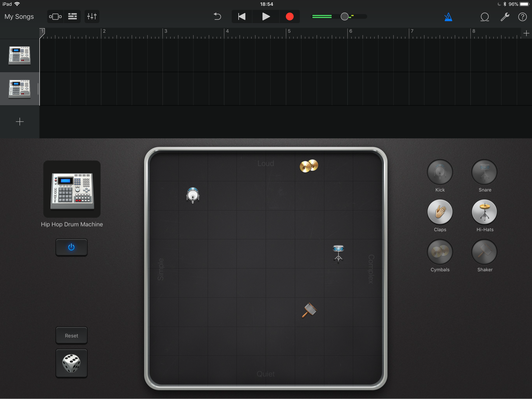Screen dimensions: 532x399
Task: Click bar 3 on the ruler
Action: click(166, 31)
